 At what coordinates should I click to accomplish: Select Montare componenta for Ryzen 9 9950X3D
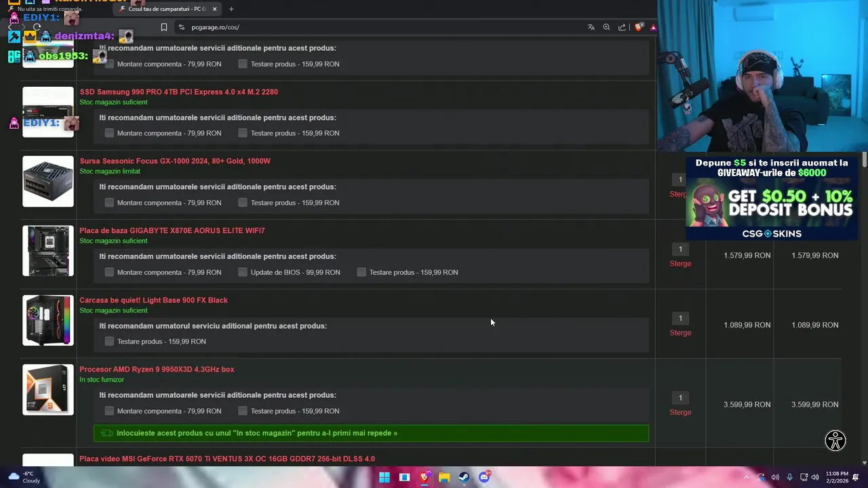[109, 411]
